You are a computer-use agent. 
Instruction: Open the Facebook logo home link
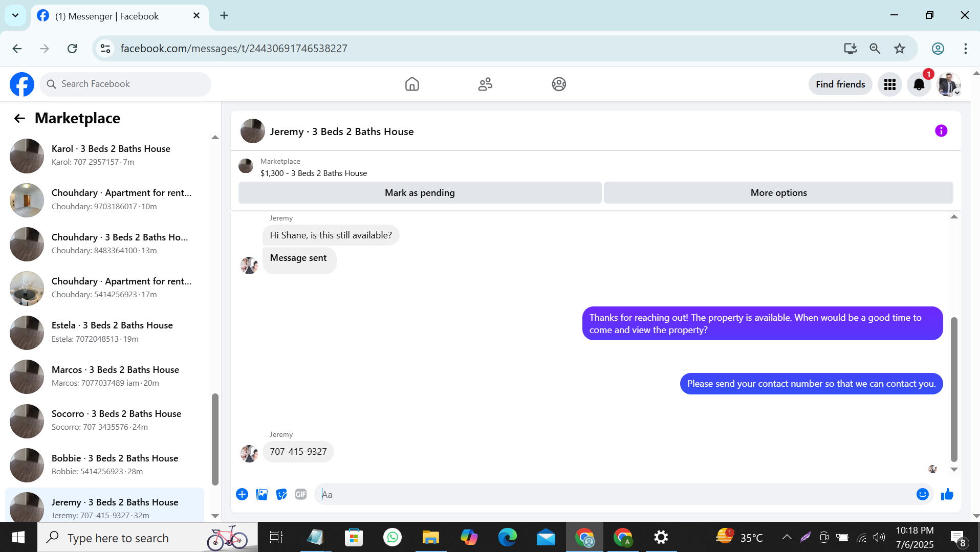click(22, 84)
